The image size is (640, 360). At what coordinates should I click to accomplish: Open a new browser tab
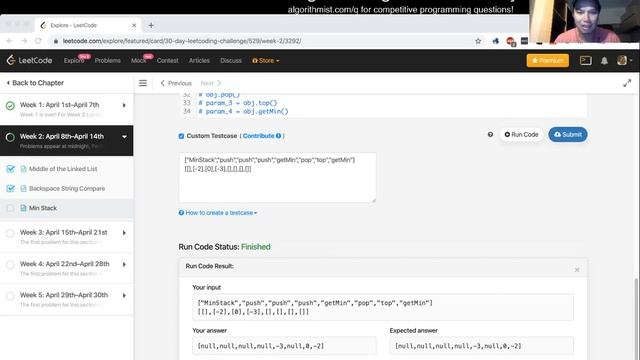click(x=151, y=25)
